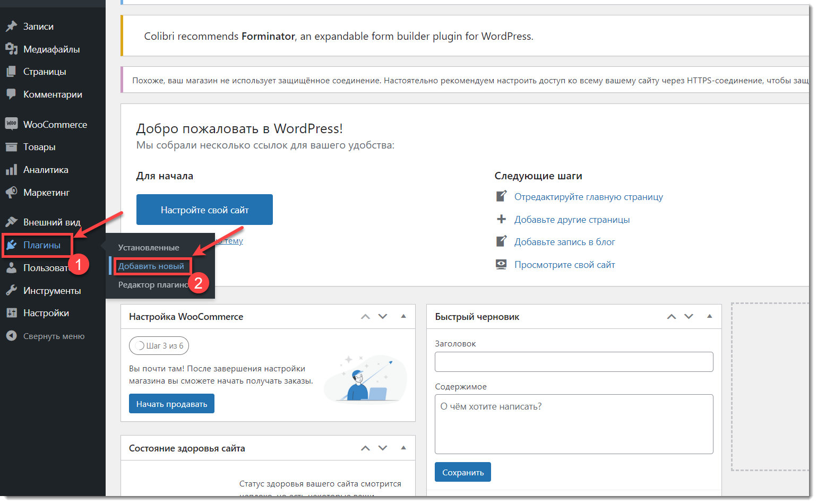Collapse the Настройка WooCommerce panel
Image resolution: width=817 pixels, height=504 pixels.
(403, 316)
